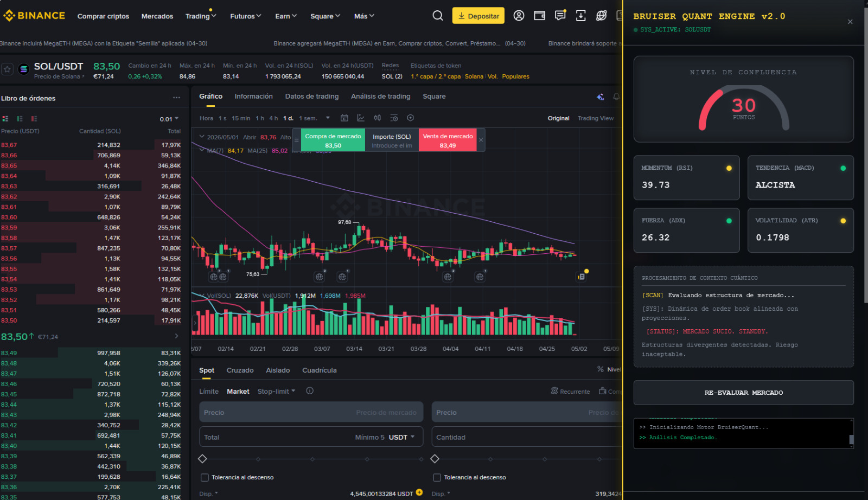Switch to the Análisis de trading tab
868x500 pixels.
(x=380, y=97)
